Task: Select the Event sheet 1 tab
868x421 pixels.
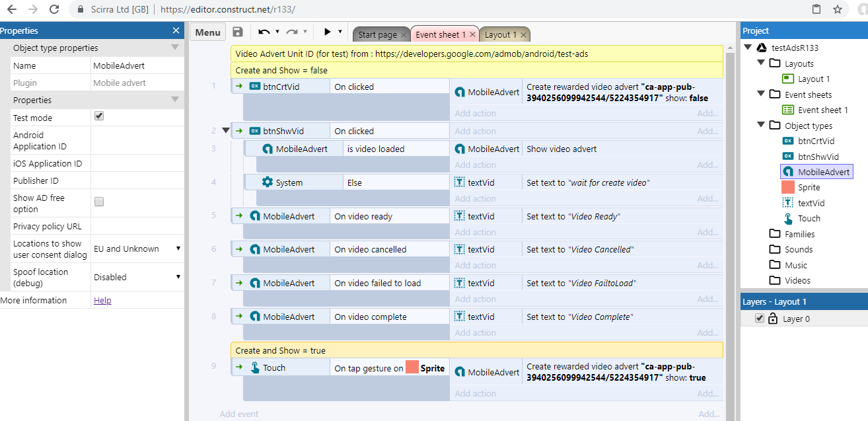Action: pos(441,34)
